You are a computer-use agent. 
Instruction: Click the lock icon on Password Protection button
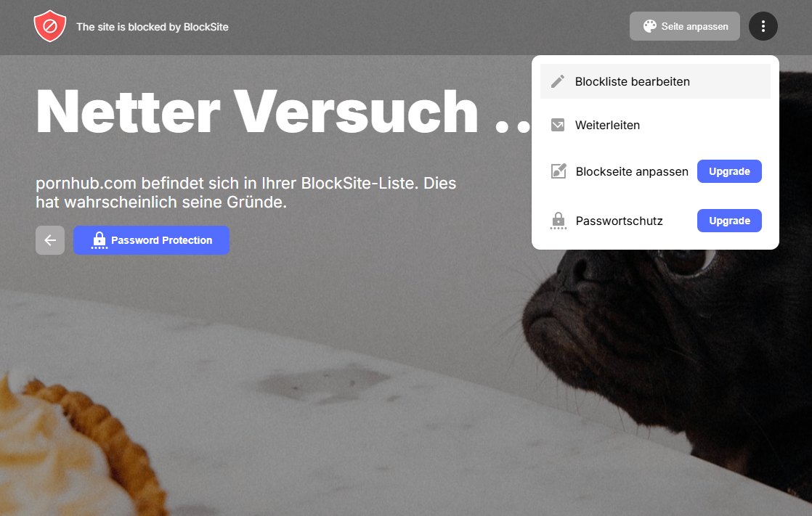[x=99, y=240]
